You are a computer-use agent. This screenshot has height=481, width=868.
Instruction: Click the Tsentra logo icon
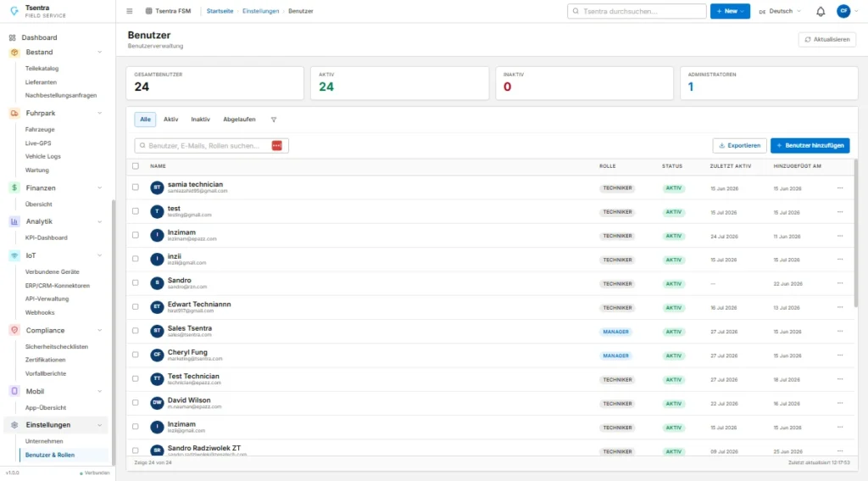click(x=14, y=11)
